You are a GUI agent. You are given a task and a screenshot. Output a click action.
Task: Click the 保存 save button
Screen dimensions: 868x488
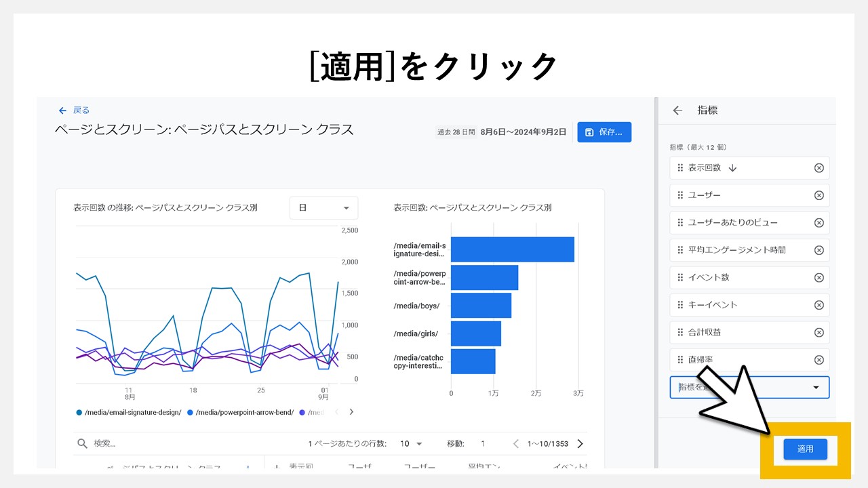[x=604, y=132]
